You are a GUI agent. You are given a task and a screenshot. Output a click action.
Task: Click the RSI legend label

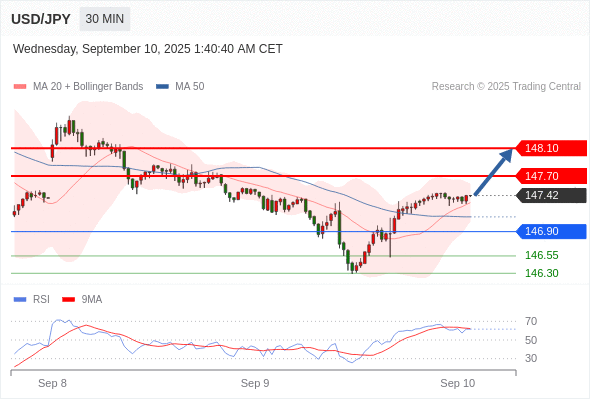[41, 300]
